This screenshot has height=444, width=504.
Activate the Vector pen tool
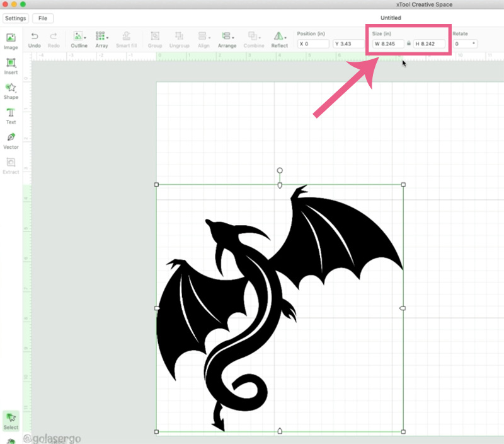tap(11, 140)
